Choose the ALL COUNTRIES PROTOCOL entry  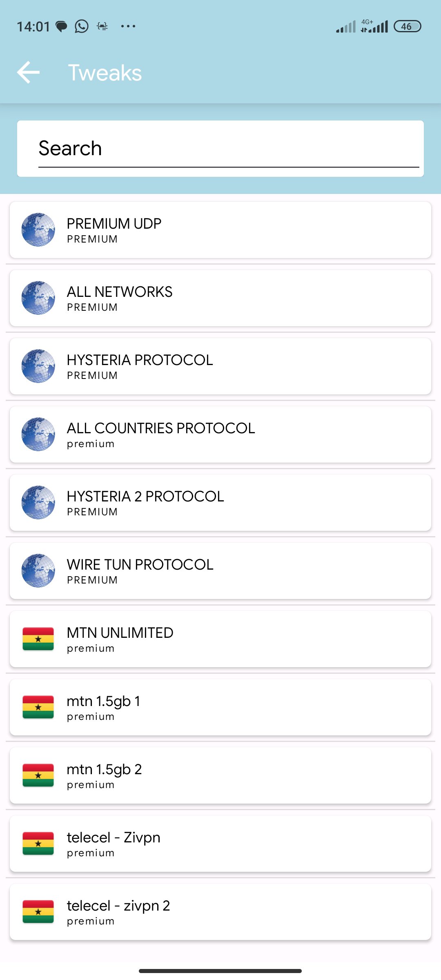point(220,434)
